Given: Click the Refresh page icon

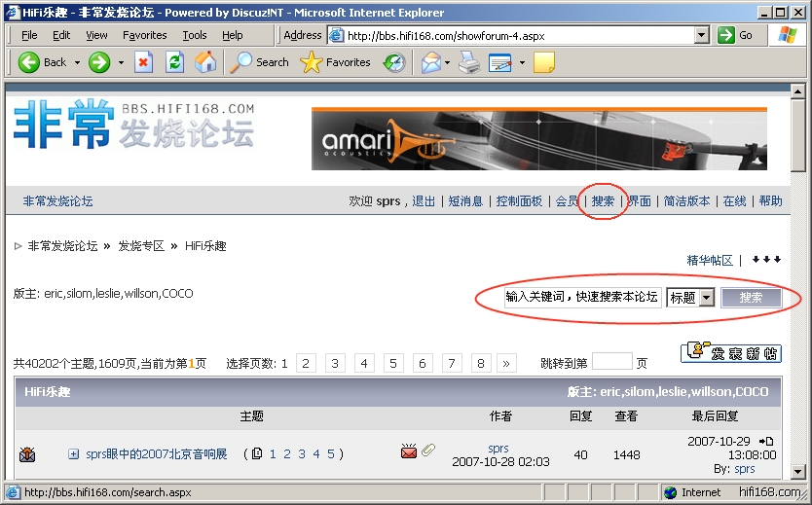Looking at the screenshot, I should (x=174, y=62).
